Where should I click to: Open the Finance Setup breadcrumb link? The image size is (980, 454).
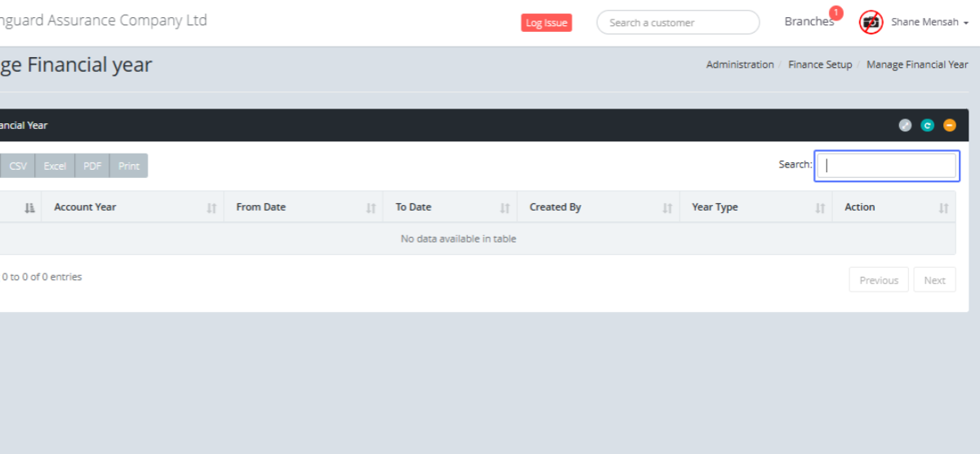820,65
